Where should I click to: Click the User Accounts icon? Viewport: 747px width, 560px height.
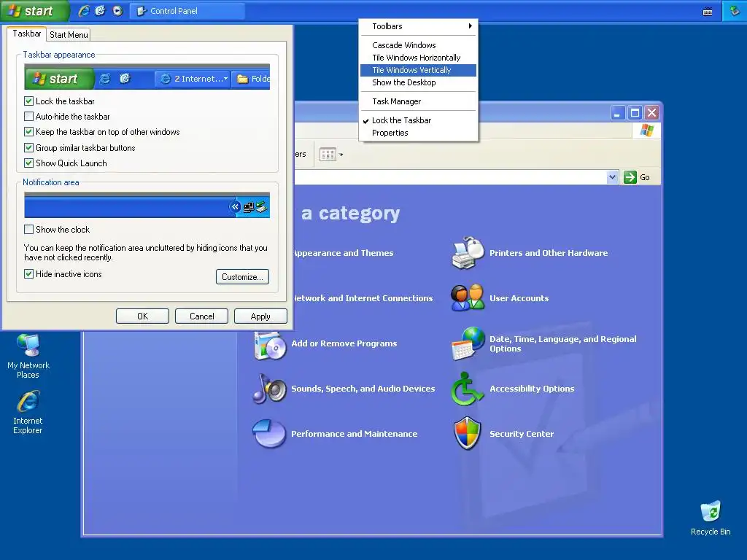pos(468,298)
